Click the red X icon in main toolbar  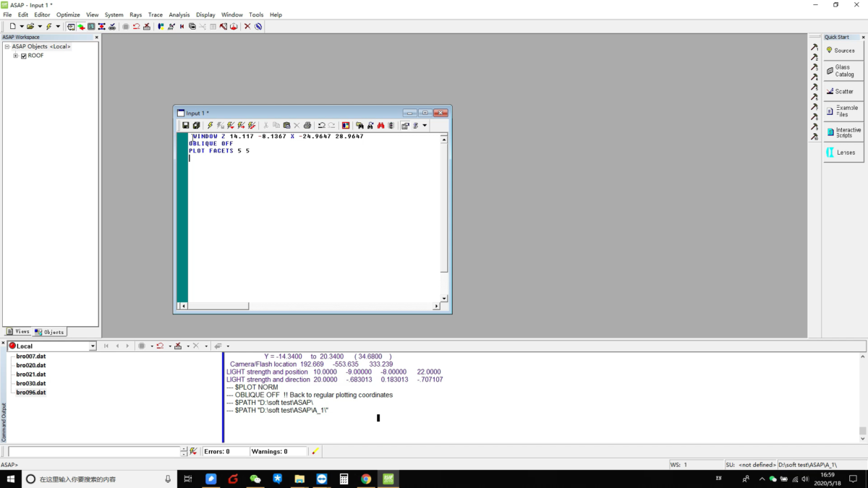pyautogui.click(x=247, y=27)
